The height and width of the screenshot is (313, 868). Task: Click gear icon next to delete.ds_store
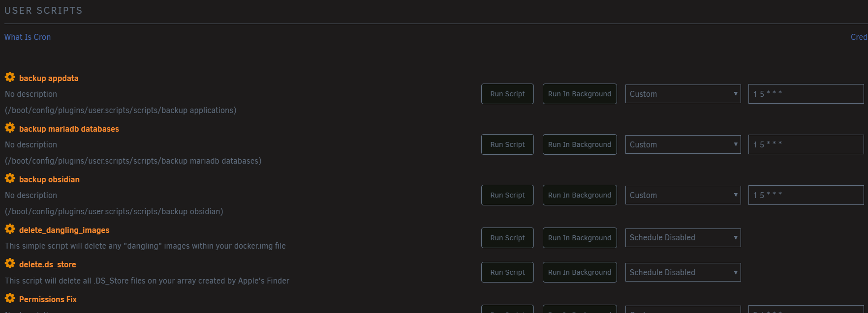[10, 263]
